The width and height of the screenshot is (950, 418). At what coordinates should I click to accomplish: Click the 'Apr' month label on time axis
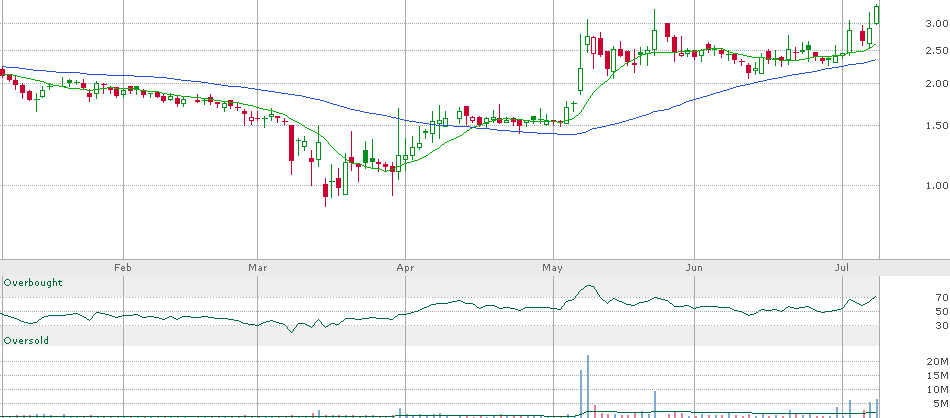[405, 268]
